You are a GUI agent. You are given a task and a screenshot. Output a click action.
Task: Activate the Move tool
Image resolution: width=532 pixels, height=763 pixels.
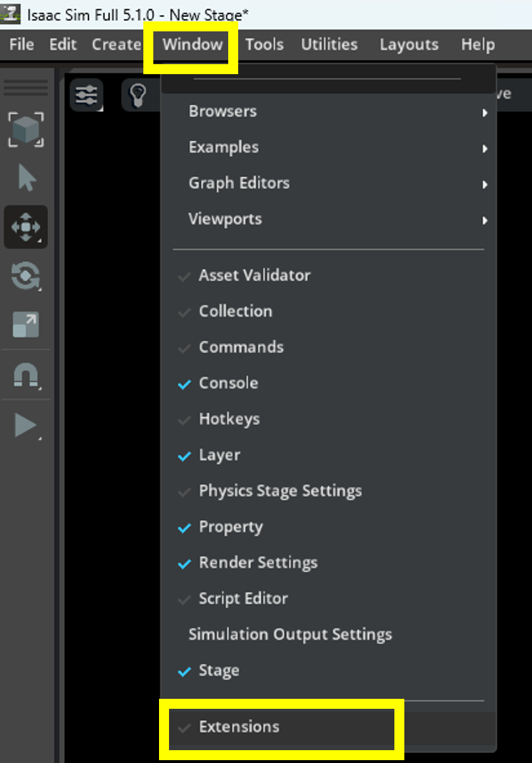pyautogui.click(x=26, y=227)
